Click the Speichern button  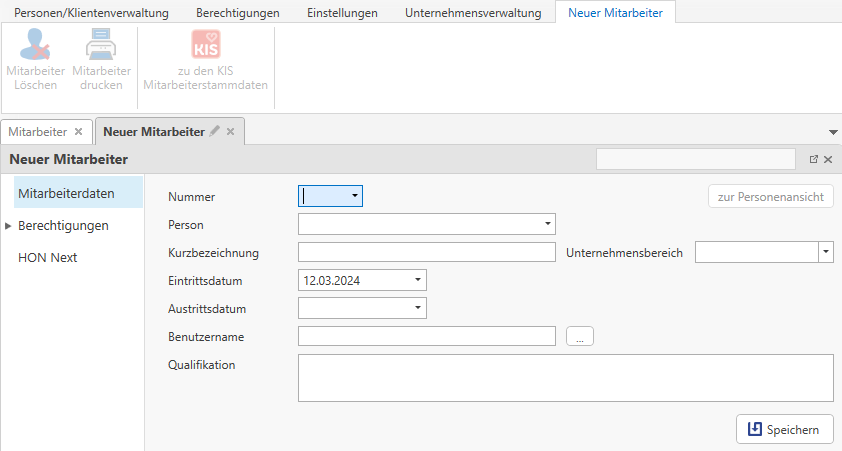[x=785, y=430]
